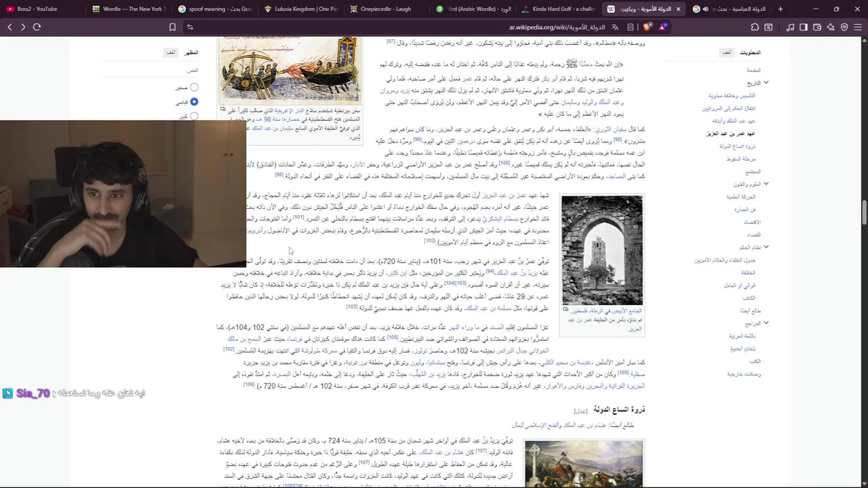Enlarge the Greek fire ship image icon
The image size is (868, 488).
point(222,109)
